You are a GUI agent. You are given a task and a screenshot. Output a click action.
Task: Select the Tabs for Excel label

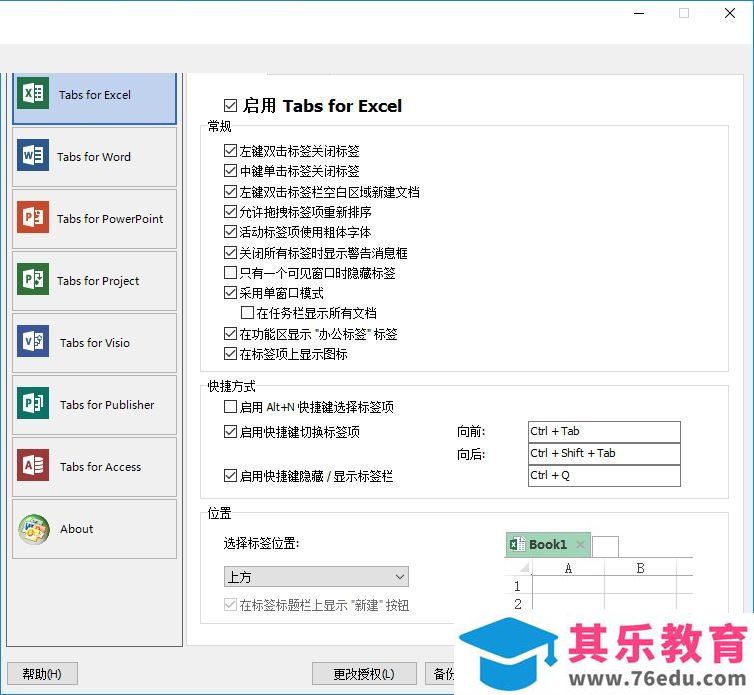[x=95, y=95]
